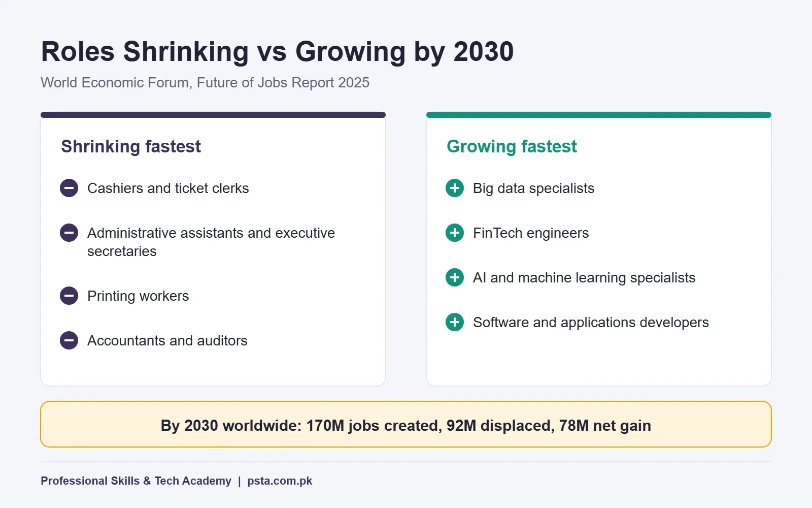Screen dimensions: 812x508
Task: Click 'AI and machine learning specialists' text
Action: [x=584, y=277]
